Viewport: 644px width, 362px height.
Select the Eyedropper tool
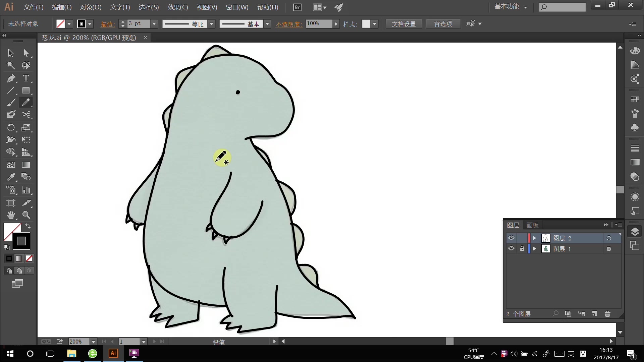[11, 177]
